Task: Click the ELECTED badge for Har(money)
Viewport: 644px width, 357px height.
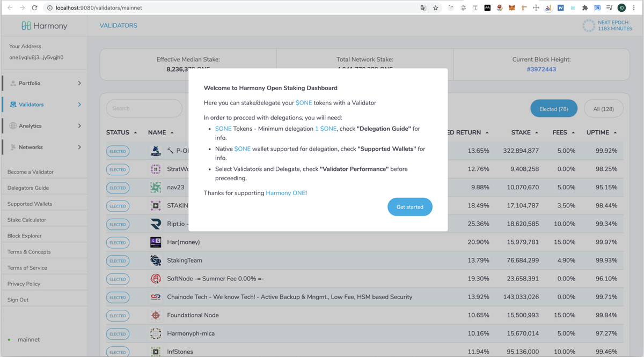Action: pos(118,243)
